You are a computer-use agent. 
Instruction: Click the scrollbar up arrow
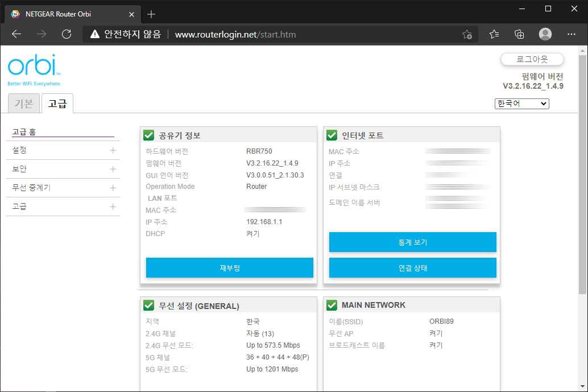(x=582, y=51)
